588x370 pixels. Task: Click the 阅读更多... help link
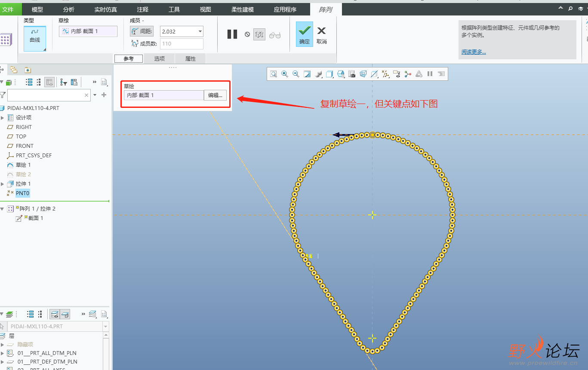474,52
